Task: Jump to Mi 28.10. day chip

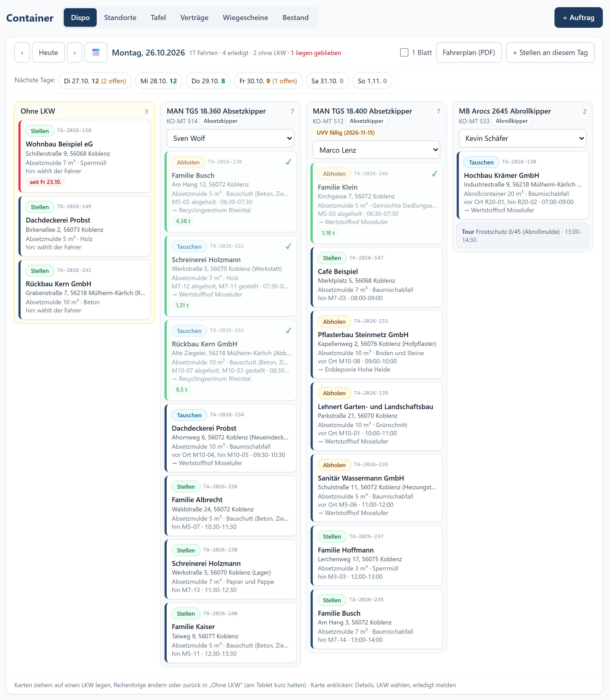Action: (x=159, y=81)
